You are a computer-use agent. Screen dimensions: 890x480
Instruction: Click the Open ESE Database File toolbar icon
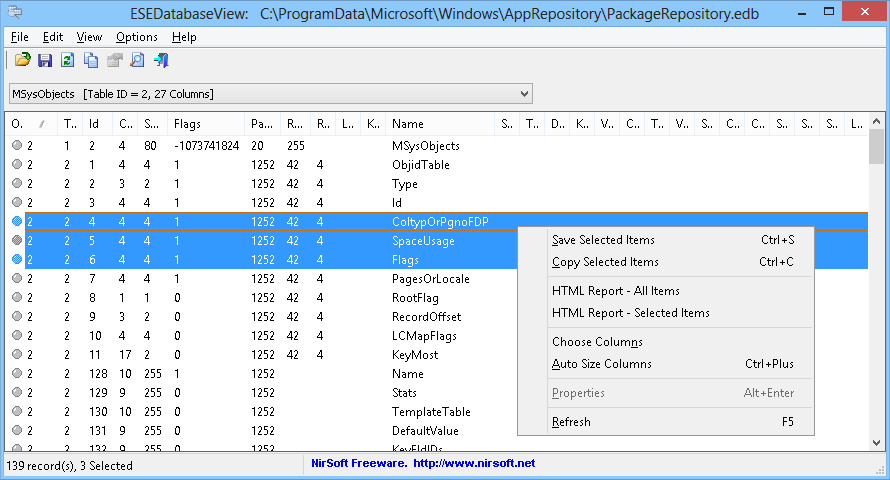point(22,60)
